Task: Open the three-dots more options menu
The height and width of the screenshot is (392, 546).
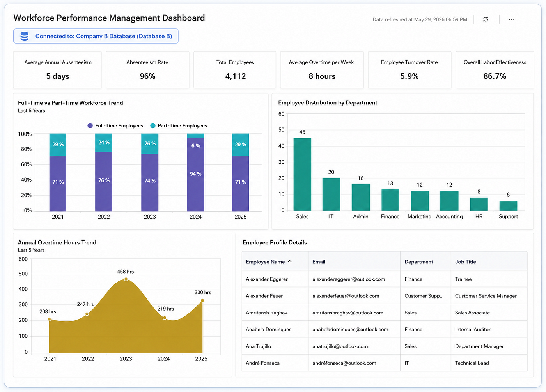Action: click(511, 19)
